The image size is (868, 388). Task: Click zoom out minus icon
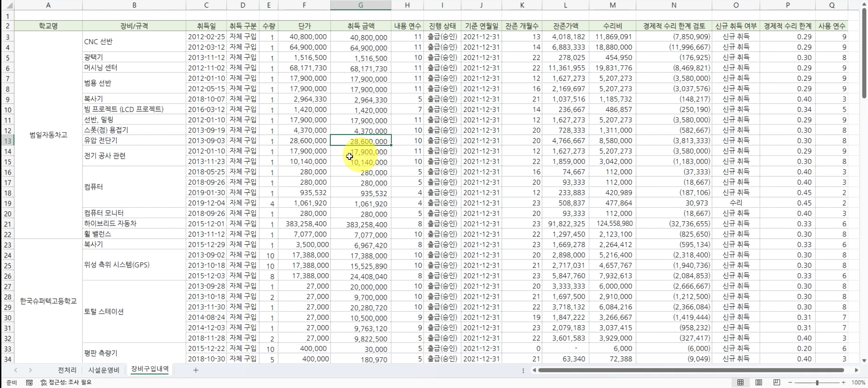[x=790, y=382]
